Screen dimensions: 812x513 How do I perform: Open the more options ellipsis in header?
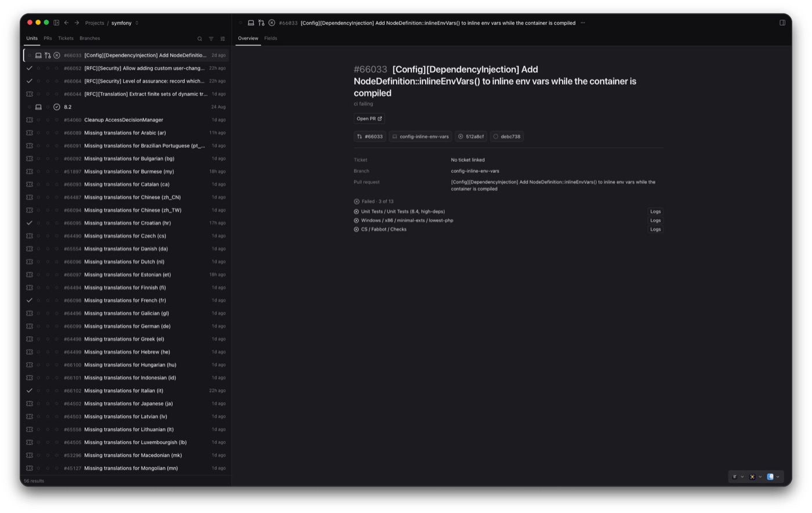coord(583,23)
